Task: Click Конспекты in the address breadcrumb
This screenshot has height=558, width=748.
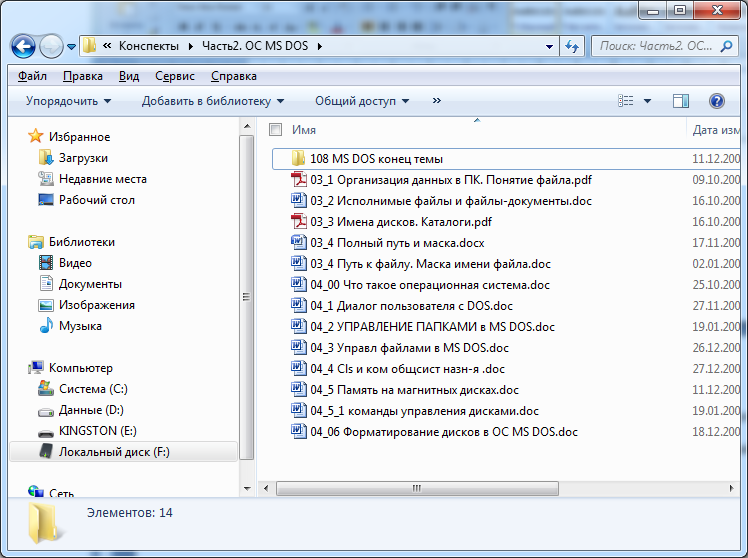Action: point(148,46)
